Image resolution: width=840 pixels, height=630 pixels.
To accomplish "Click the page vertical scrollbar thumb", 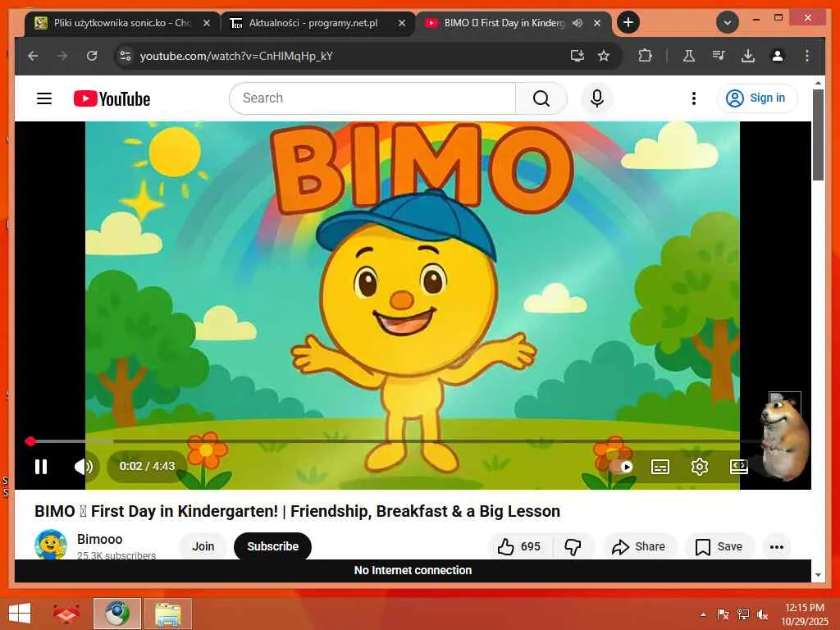I will [x=818, y=135].
